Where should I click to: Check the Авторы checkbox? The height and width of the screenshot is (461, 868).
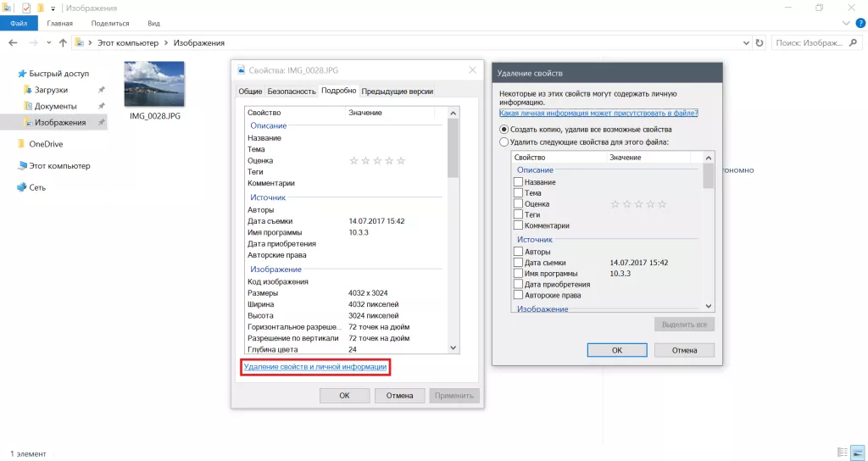(518, 252)
